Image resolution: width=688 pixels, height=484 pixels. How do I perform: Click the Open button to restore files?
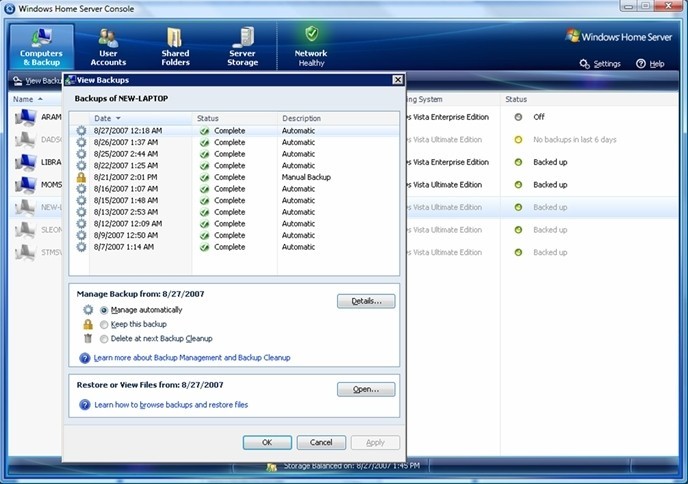pyautogui.click(x=366, y=389)
